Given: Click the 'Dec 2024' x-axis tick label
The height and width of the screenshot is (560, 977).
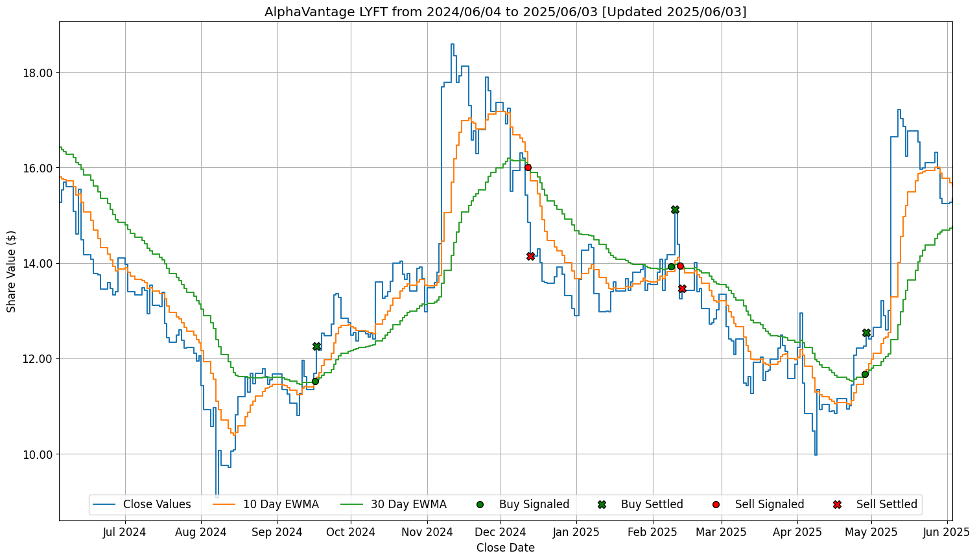Looking at the screenshot, I should point(500,533).
